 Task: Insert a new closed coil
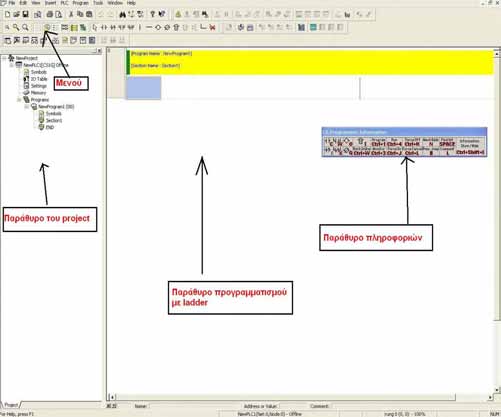coord(167,27)
